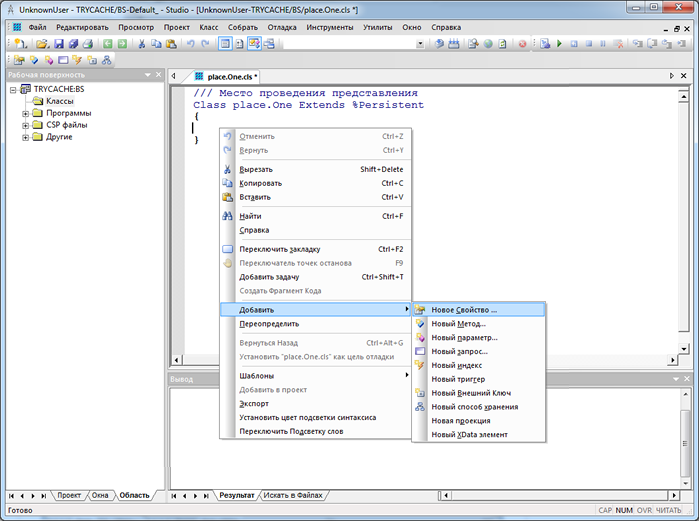Click the Cut scissors toolbar icon

142,44
